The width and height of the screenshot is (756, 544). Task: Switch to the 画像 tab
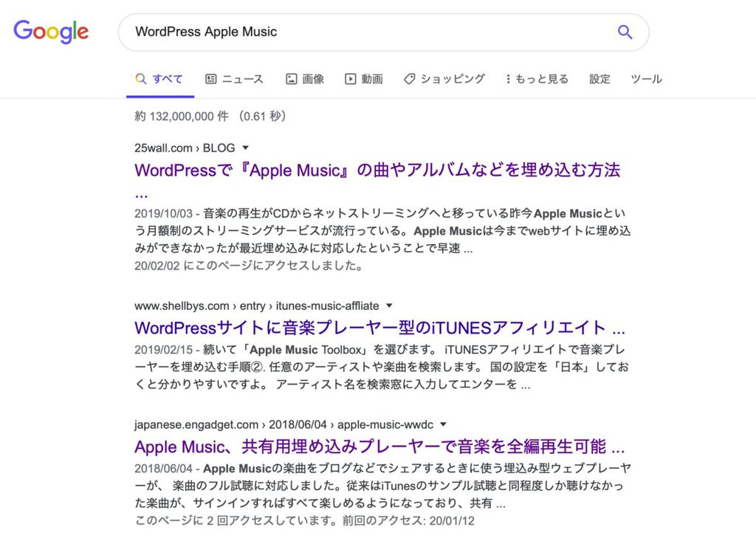[x=305, y=79]
